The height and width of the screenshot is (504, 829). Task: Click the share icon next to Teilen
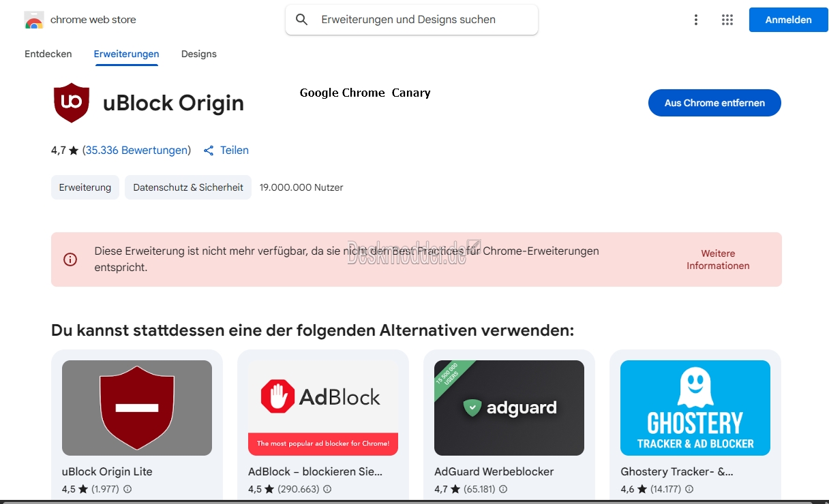(x=209, y=151)
